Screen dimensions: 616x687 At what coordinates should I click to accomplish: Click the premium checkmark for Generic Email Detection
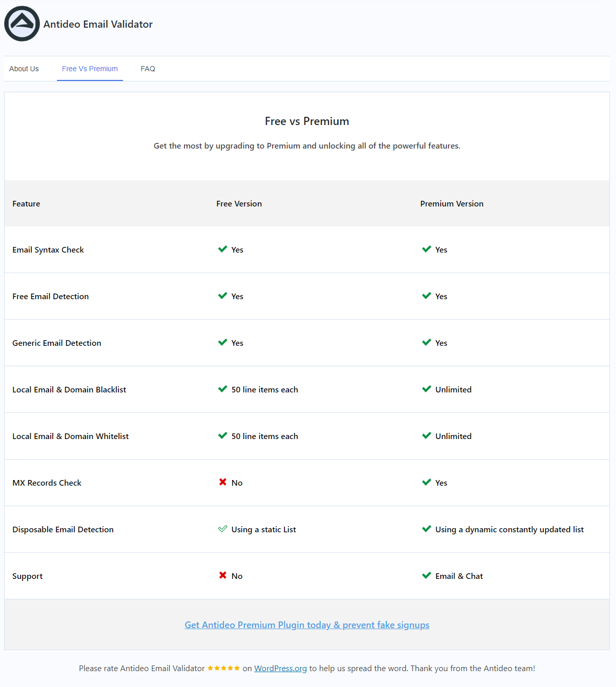click(426, 342)
